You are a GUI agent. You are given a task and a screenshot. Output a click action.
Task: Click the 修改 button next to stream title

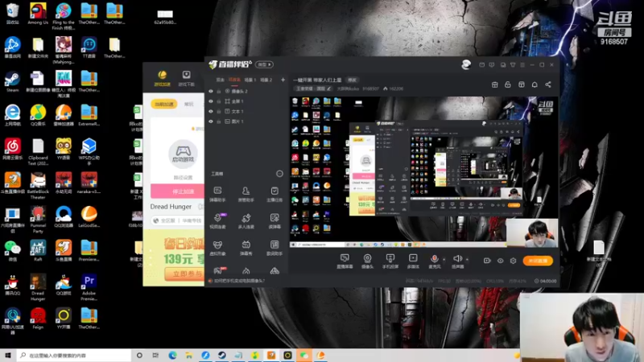click(x=352, y=80)
